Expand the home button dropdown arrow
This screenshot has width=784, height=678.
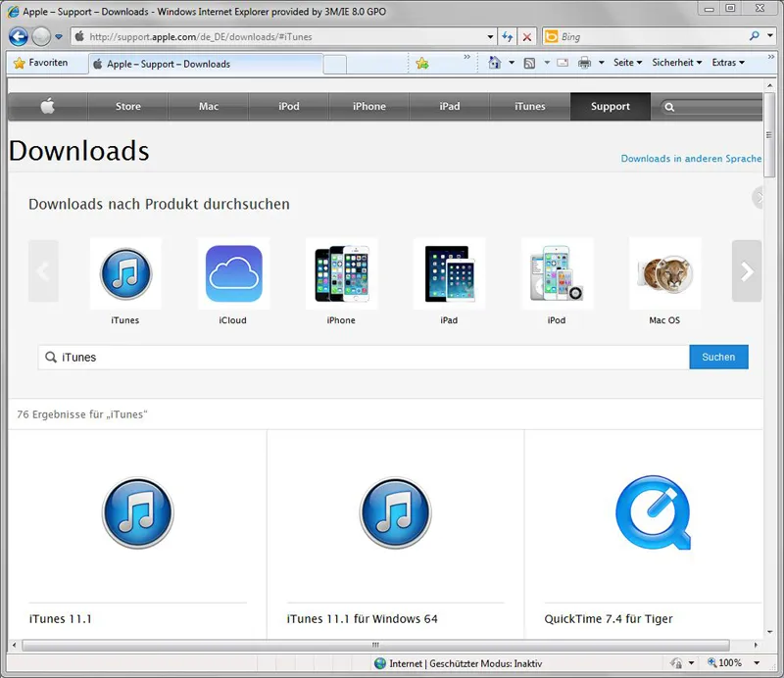[511, 63]
